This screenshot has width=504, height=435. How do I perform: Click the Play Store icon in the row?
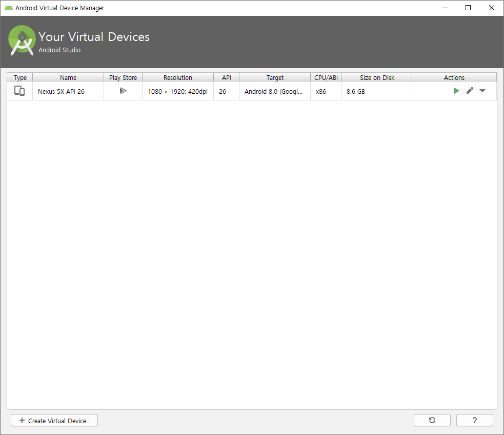click(123, 91)
